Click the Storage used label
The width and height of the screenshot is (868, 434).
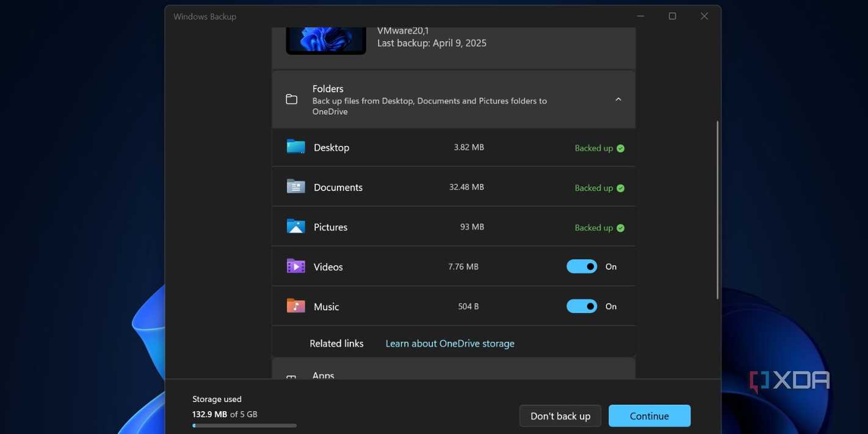click(217, 399)
